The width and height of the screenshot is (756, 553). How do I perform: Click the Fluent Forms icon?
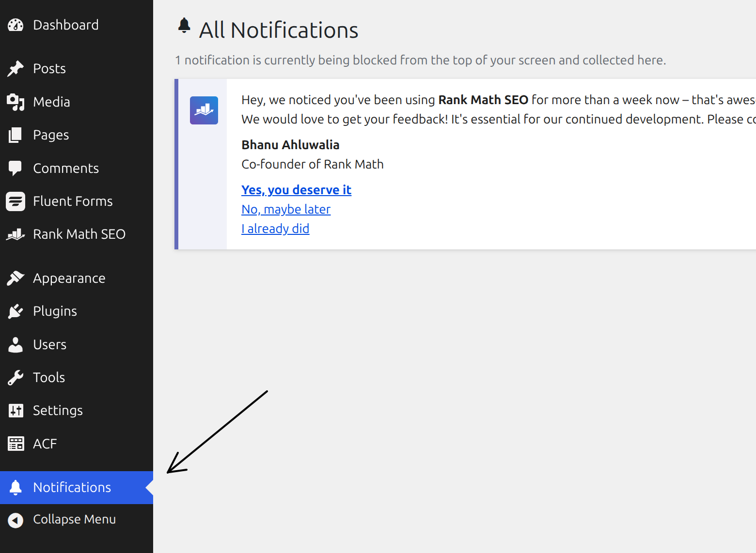click(16, 201)
